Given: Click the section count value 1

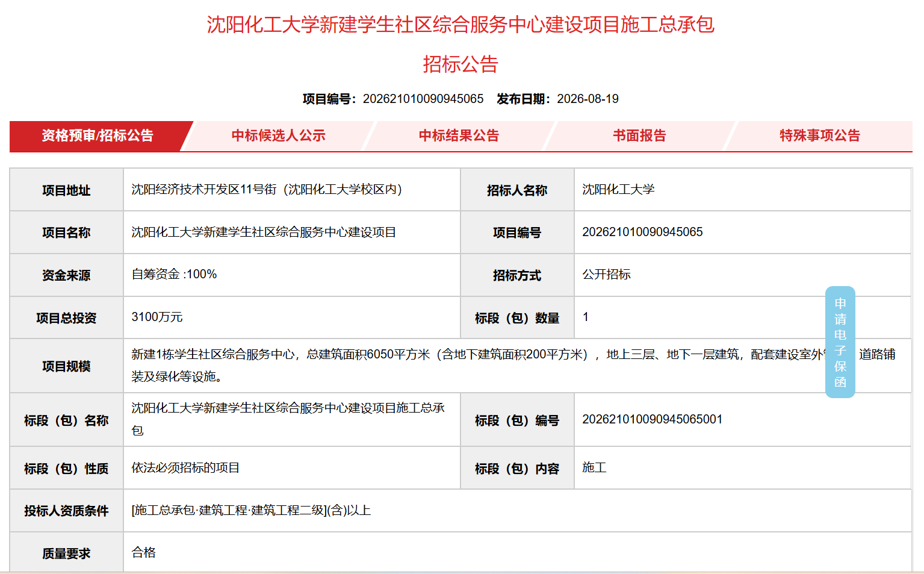Looking at the screenshot, I should coord(586,317).
